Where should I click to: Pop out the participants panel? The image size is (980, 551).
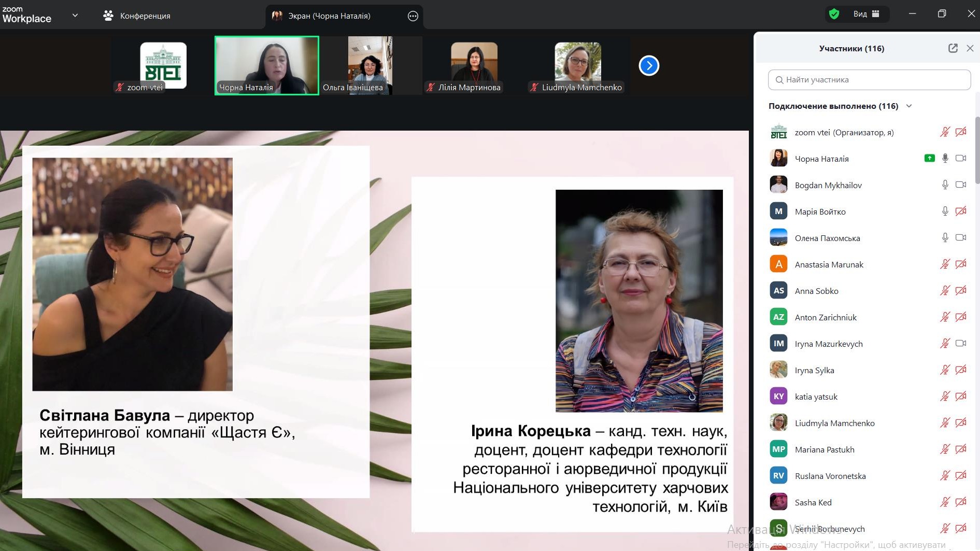click(953, 48)
